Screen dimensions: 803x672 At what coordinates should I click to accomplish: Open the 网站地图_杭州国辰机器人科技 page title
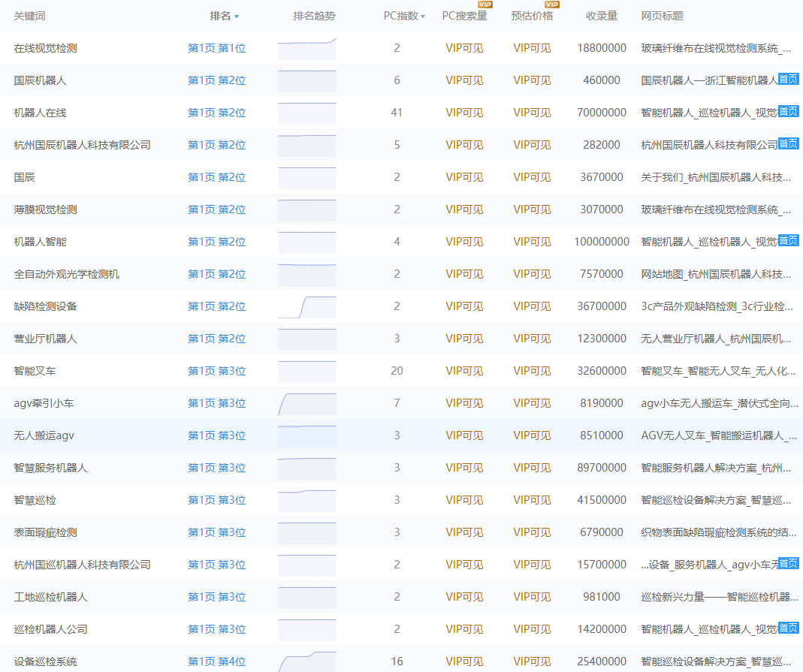[716, 274]
